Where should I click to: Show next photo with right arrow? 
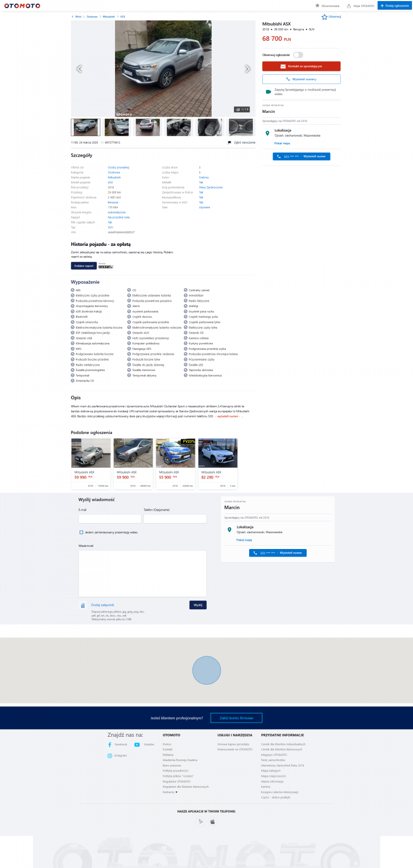(247, 69)
